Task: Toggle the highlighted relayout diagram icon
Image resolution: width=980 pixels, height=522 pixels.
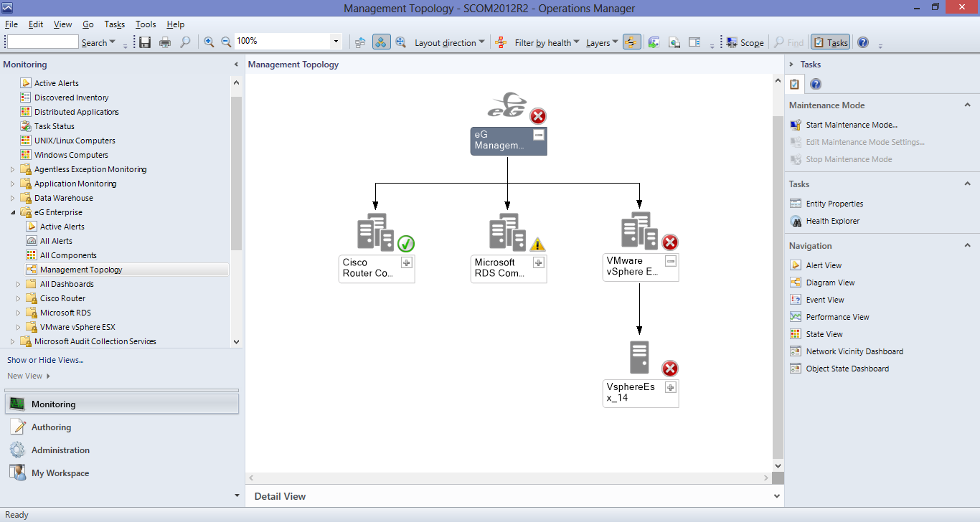Action: [382, 42]
